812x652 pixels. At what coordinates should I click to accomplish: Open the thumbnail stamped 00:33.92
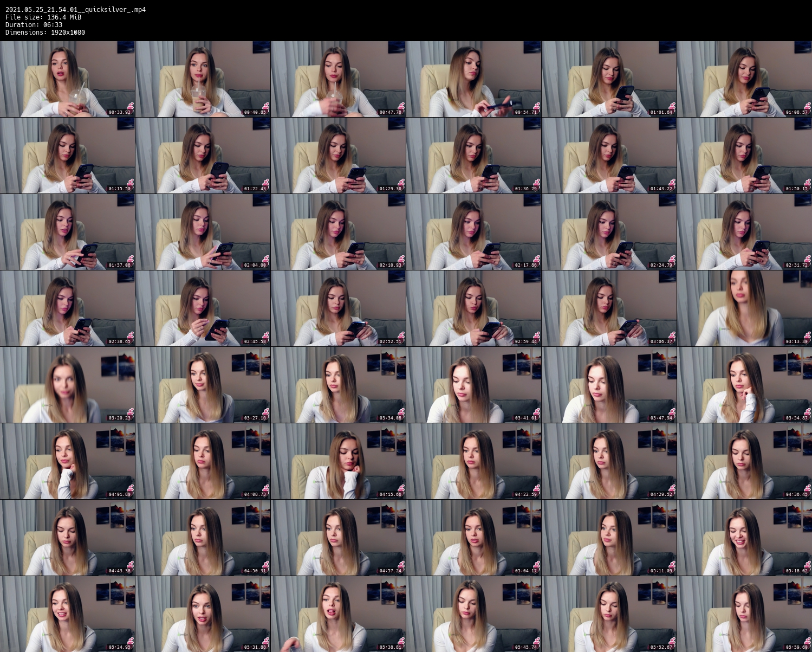pyautogui.click(x=67, y=79)
